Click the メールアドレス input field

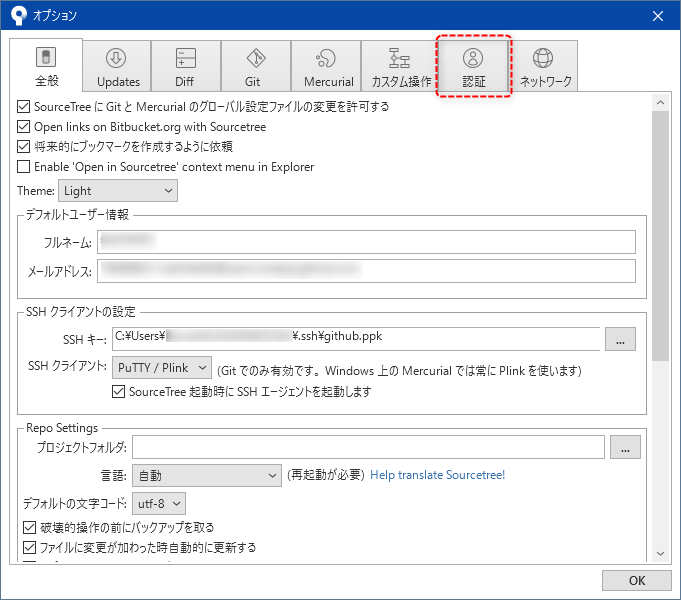coord(366,271)
